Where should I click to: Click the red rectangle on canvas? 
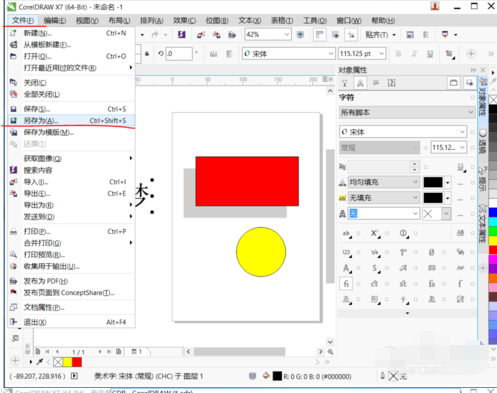[247, 181]
